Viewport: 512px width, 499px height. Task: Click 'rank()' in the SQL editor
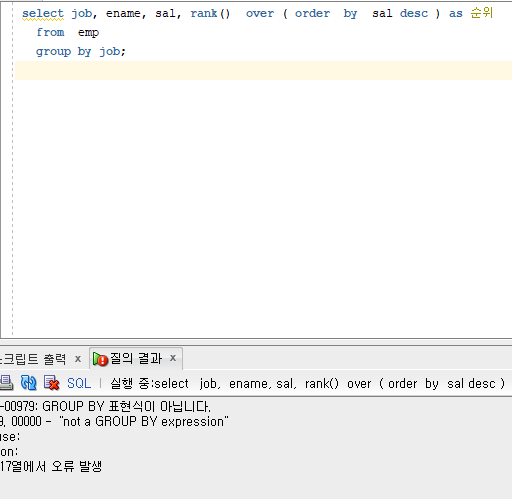(210, 14)
